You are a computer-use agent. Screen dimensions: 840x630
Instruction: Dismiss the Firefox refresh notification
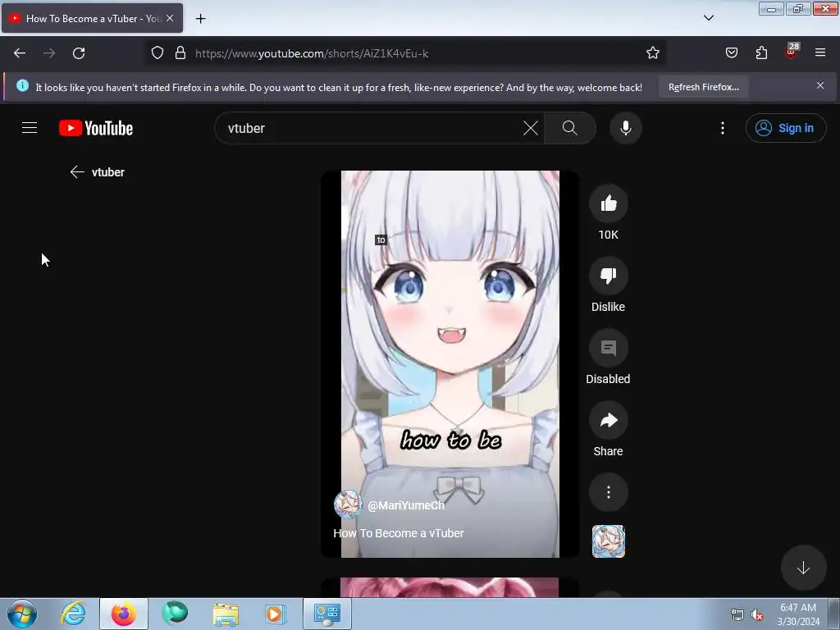tap(820, 85)
